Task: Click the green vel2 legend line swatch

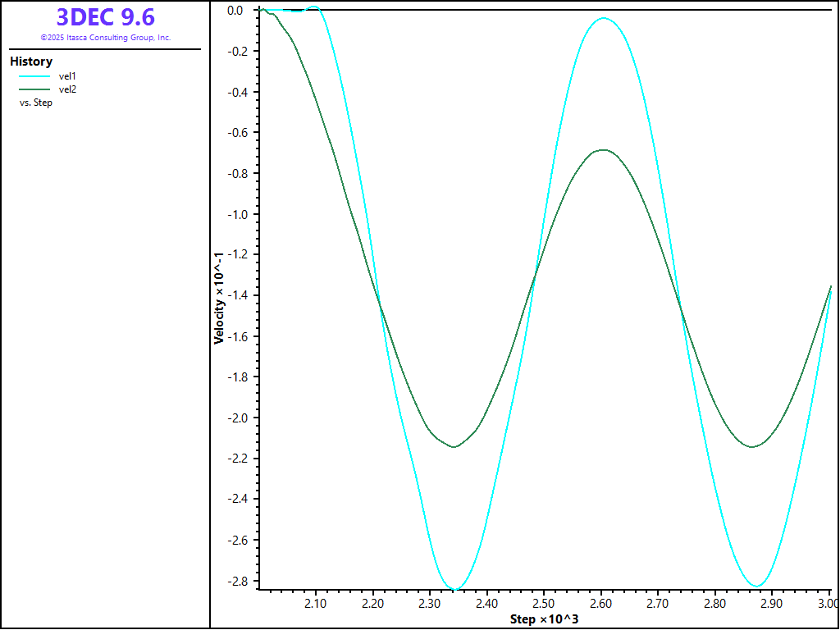Action: coord(34,89)
